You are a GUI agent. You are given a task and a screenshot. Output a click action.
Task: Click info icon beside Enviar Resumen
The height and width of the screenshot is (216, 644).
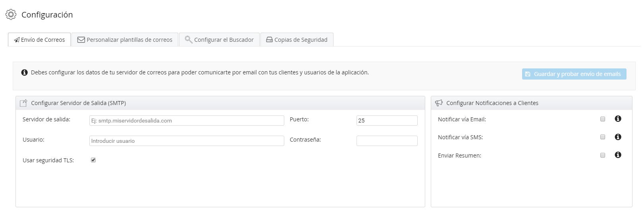coord(618,155)
